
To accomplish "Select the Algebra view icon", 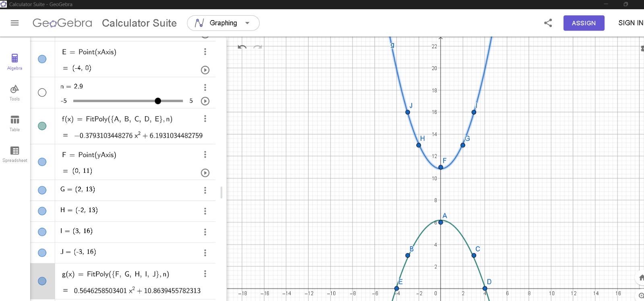I will [14, 61].
